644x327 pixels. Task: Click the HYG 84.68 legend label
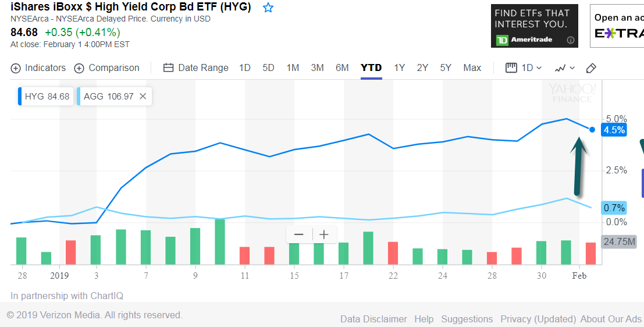pos(47,97)
